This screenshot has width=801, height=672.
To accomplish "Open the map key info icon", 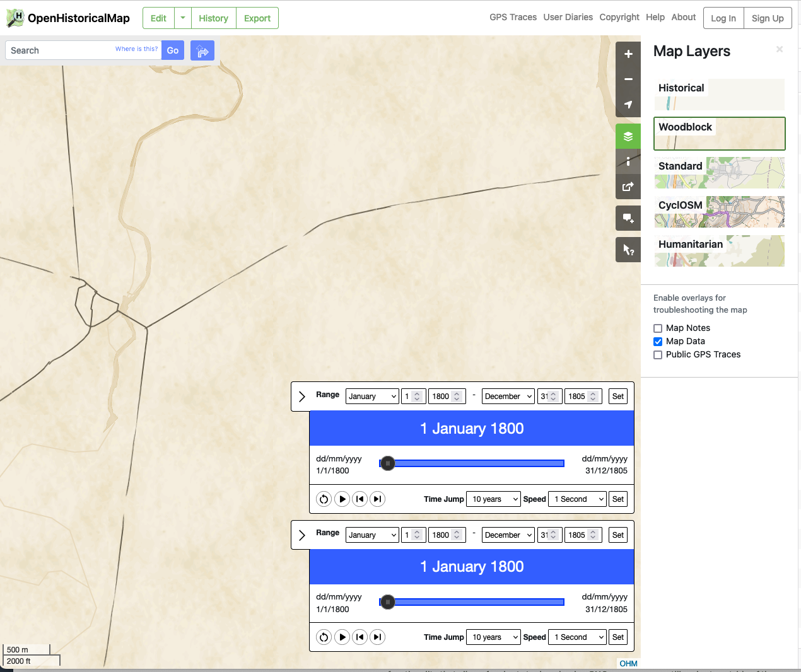I will tap(628, 161).
